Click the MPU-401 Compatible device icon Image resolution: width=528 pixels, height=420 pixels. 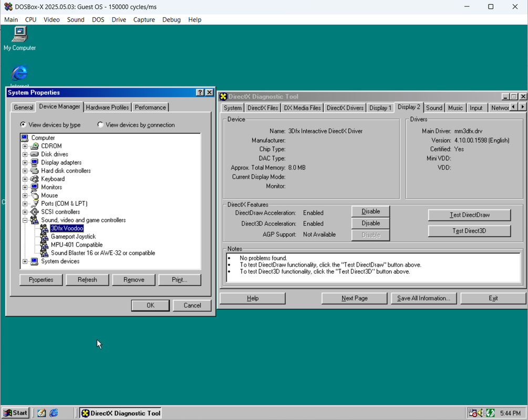point(44,245)
